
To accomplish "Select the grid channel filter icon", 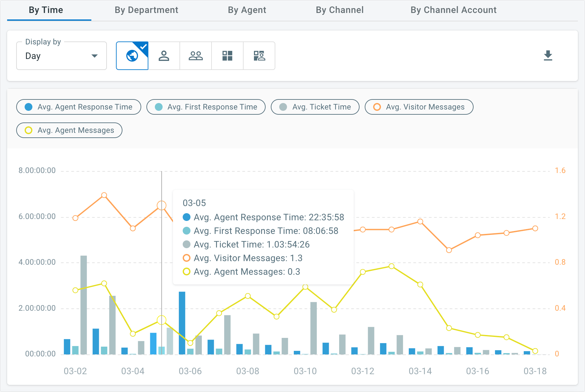I will [x=227, y=56].
